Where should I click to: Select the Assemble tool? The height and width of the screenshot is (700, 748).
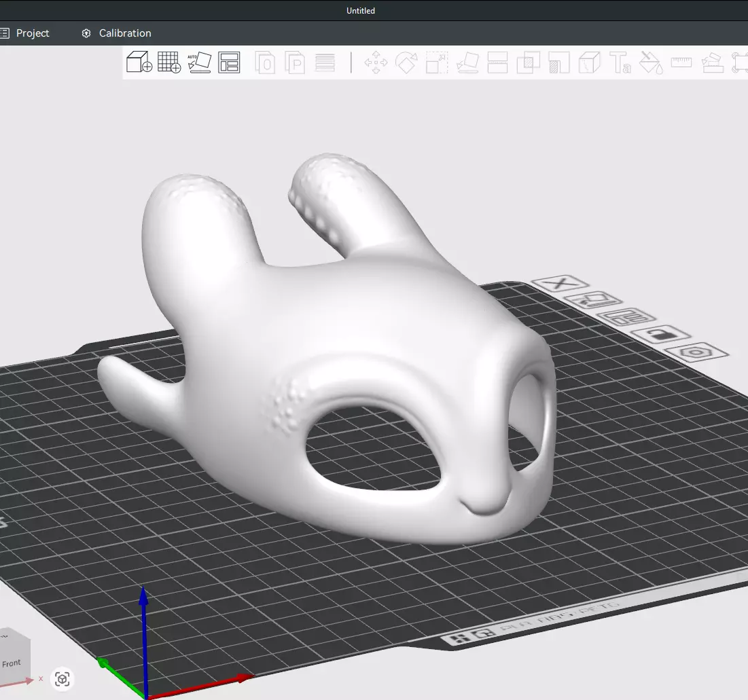click(713, 62)
